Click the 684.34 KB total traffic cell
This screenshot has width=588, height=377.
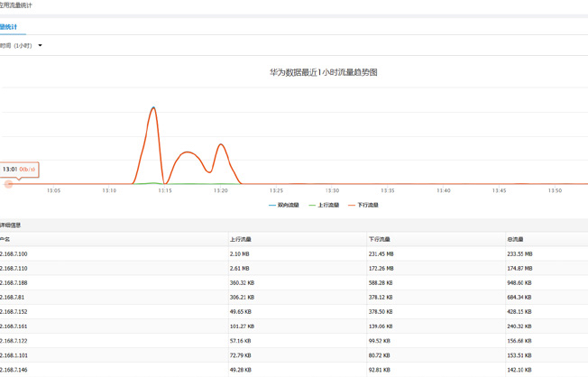(x=519, y=298)
